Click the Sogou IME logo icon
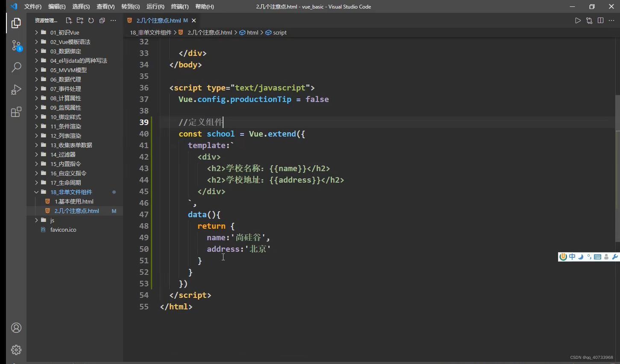The image size is (620, 364). 563,256
